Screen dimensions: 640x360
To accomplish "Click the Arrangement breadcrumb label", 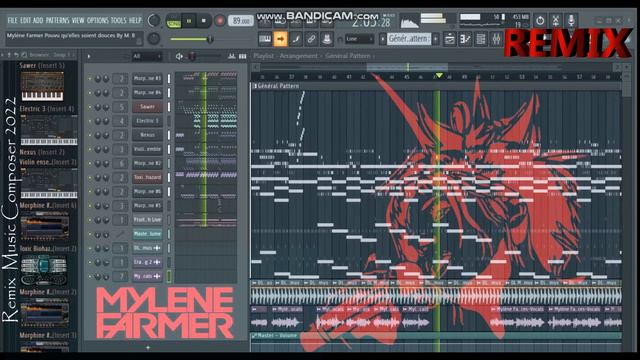I will (298, 56).
